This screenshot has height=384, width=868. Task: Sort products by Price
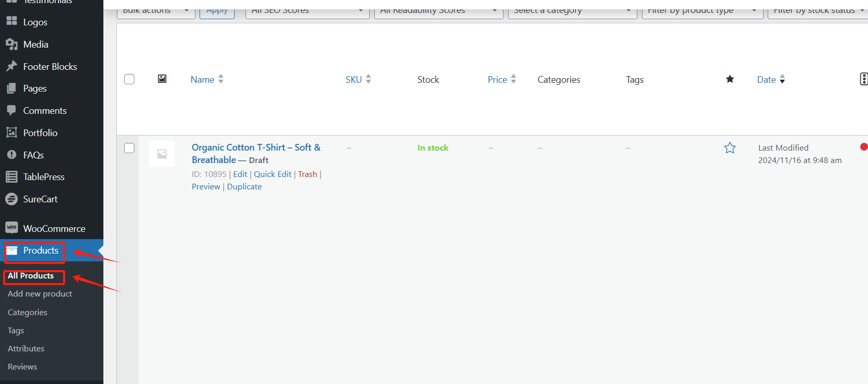[502, 79]
